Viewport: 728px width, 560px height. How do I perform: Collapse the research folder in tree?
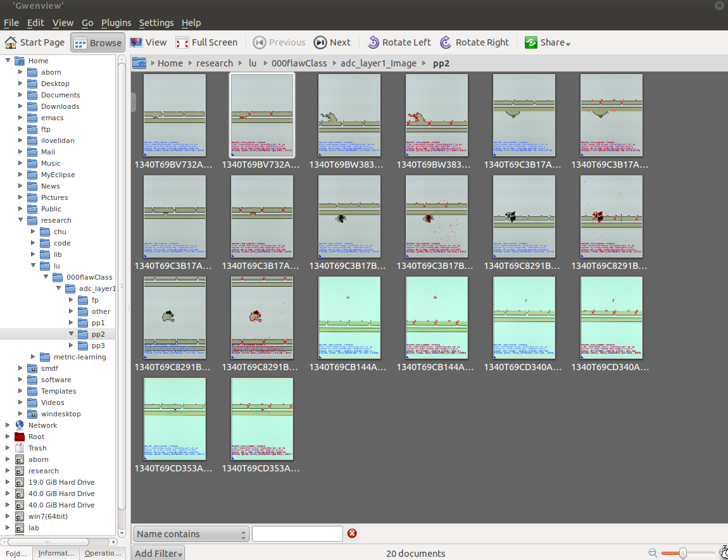pos(20,220)
